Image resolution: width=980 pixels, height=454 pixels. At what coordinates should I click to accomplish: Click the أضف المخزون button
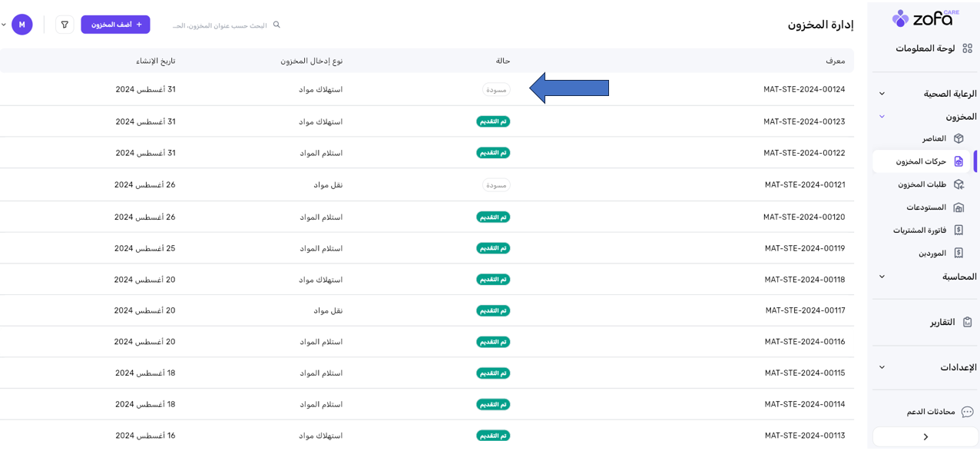click(115, 25)
